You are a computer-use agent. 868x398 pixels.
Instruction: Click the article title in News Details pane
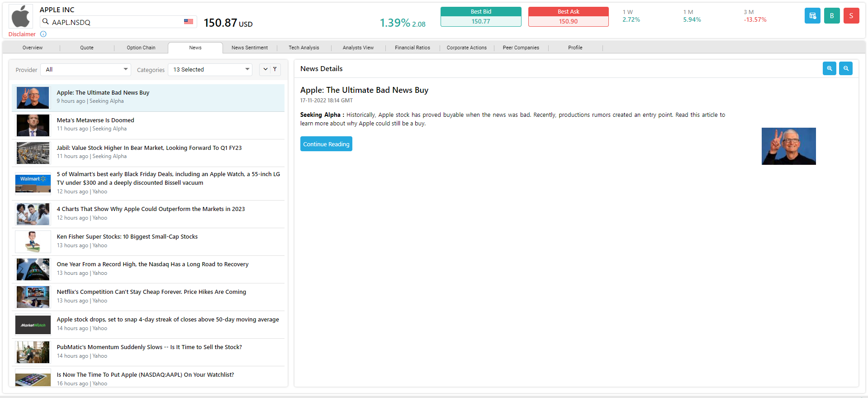364,90
